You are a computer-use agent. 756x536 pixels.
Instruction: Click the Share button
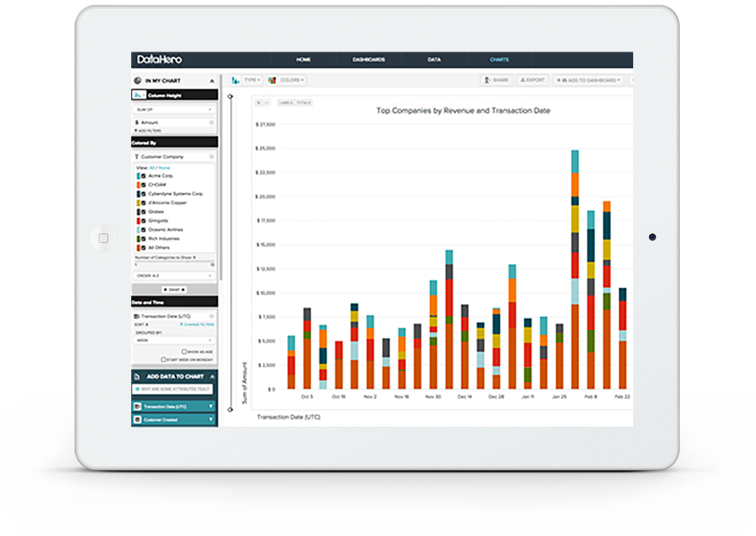(496, 80)
